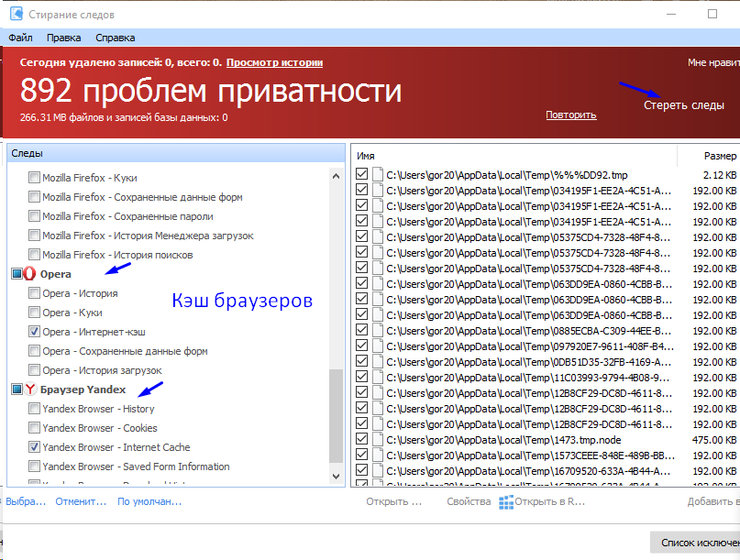Image resolution: width=740 pixels, height=560 pixels.
Task: Toggle the Opera group tri-state checkbox
Action: click(x=16, y=274)
